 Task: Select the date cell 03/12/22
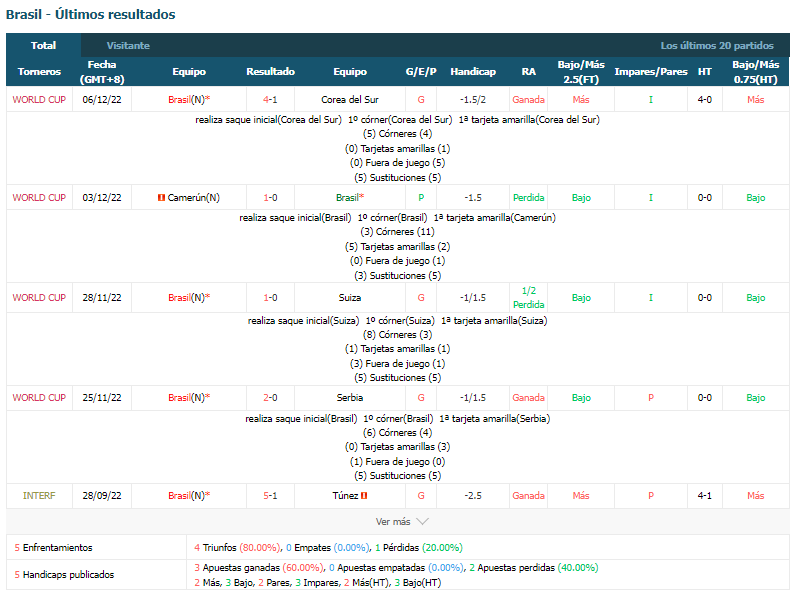click(x=102, y=198)
